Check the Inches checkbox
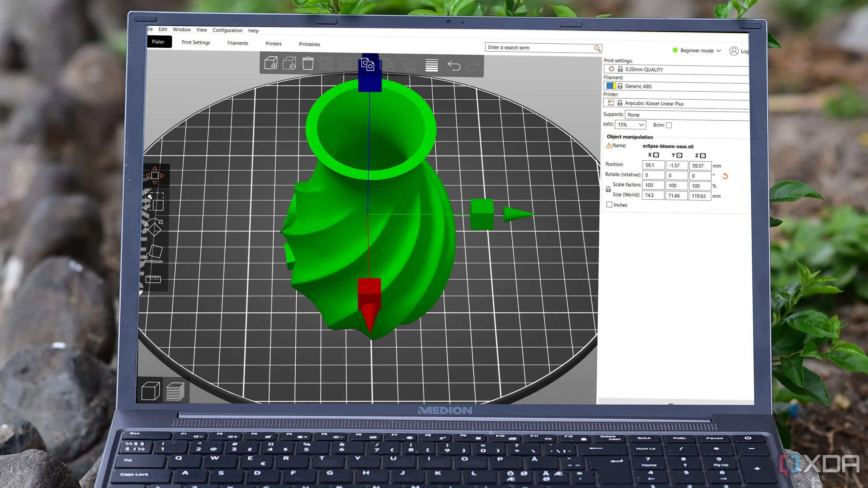 (609, 205)
